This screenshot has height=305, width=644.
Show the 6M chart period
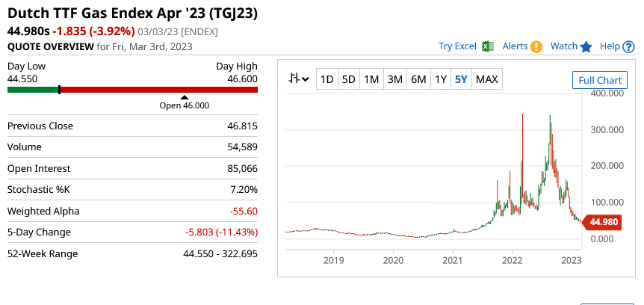(x=418, y=79)
